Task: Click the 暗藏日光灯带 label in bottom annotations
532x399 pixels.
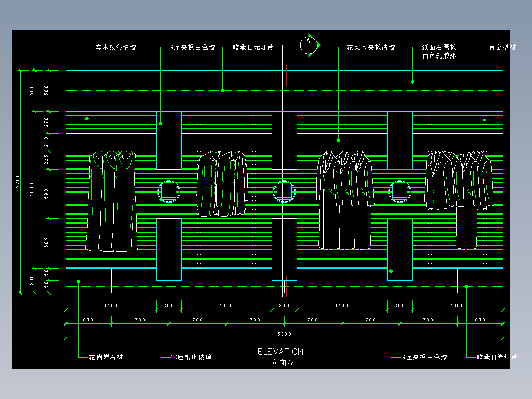Action: pos(497,357)
